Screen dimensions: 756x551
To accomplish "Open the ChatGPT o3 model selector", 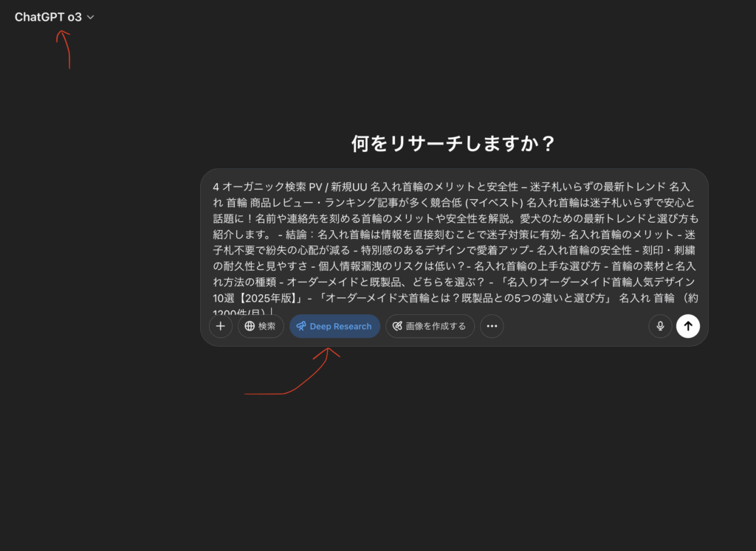I will click(49, 17).
